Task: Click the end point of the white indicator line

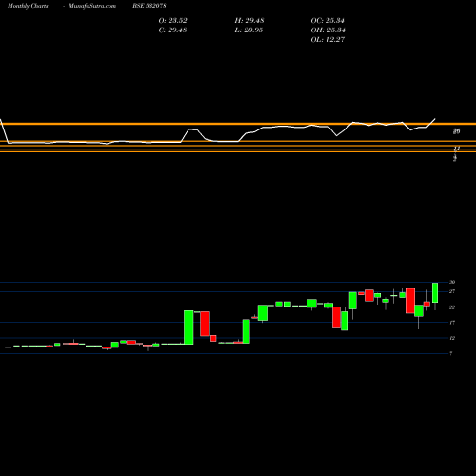Action: [435, 119]
